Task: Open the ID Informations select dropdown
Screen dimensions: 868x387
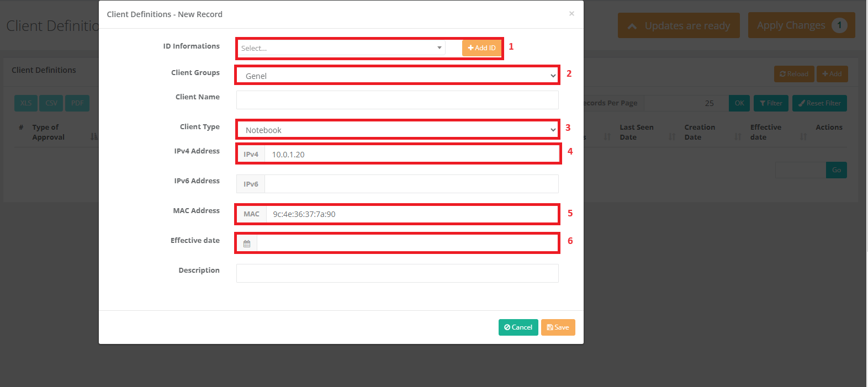Action: 341,48
